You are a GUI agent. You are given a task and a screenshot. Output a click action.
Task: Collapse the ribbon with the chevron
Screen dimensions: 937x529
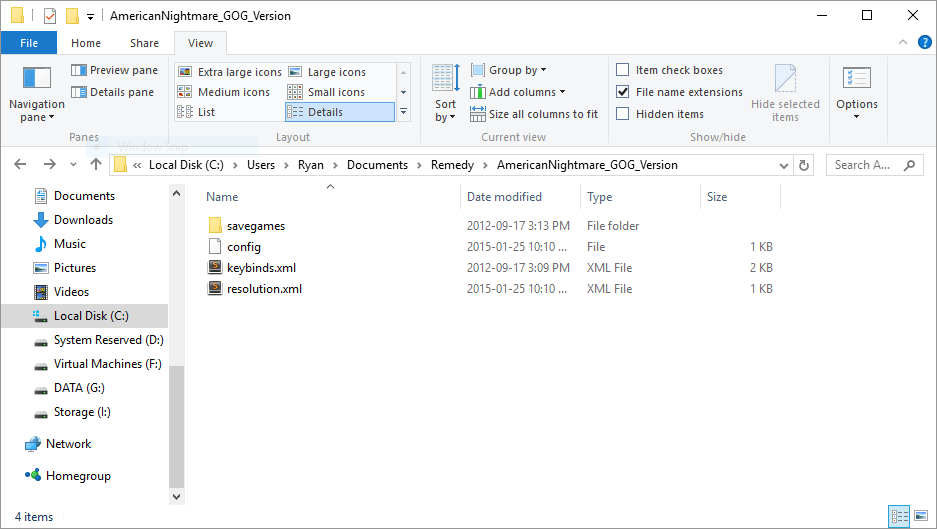click(903, 42)
